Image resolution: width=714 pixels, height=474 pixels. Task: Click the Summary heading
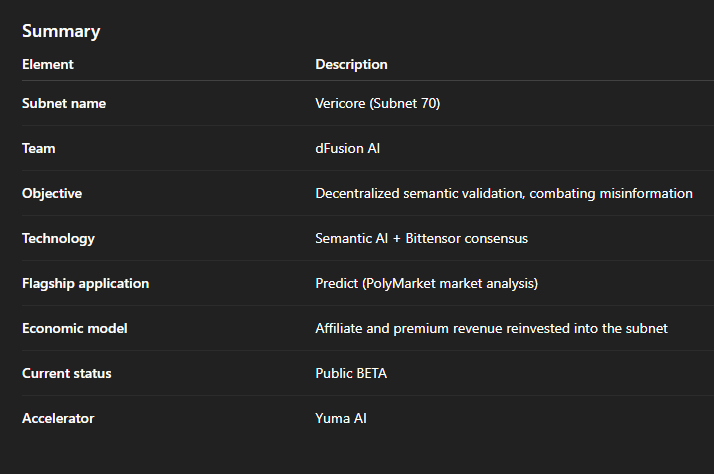(61, 31)
